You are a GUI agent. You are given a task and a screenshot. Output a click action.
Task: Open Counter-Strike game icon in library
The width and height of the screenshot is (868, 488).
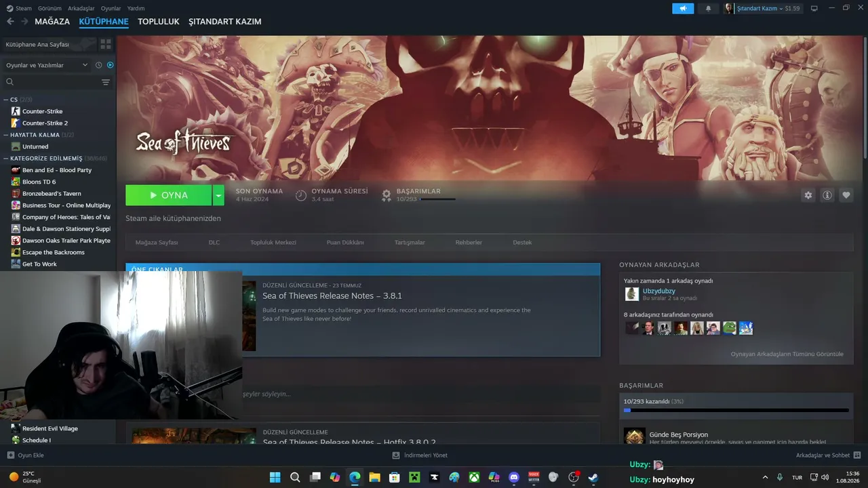(x=16, y=111)
